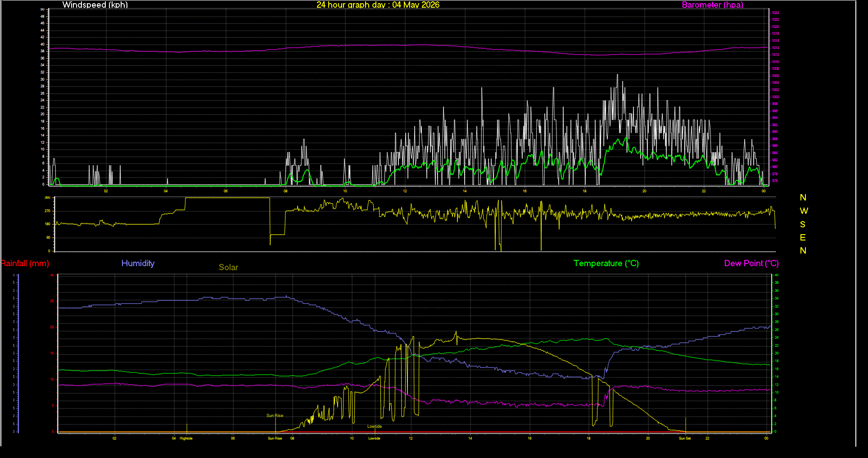Click 'Lowtide' label on the bottom time axis
The width and height of the screenshot is (868, 458).
374,438
